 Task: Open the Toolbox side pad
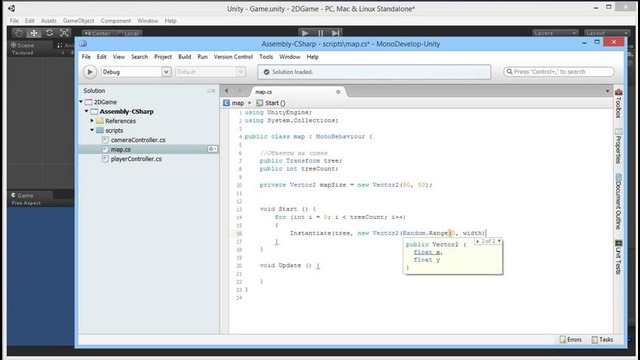pos(618,104)
